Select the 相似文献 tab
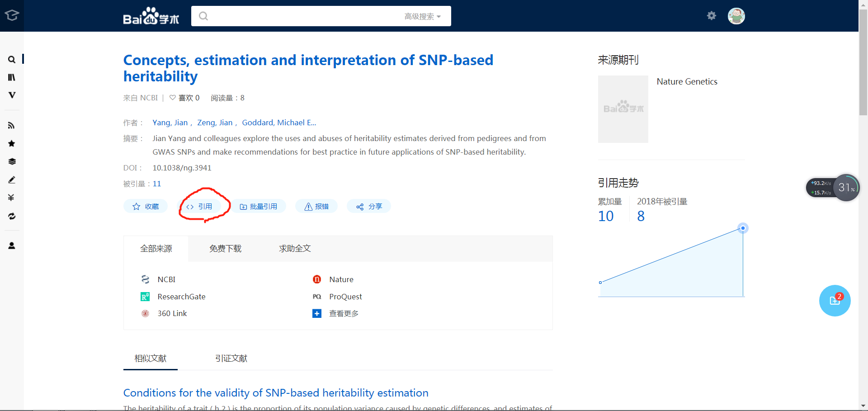The image size is (868, 411). (x=151, y=359)
